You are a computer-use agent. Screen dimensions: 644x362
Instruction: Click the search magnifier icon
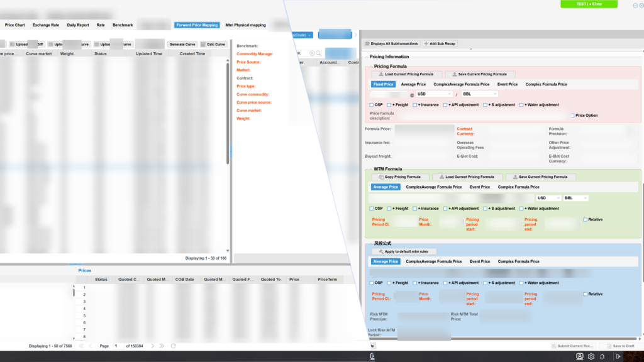319,53
